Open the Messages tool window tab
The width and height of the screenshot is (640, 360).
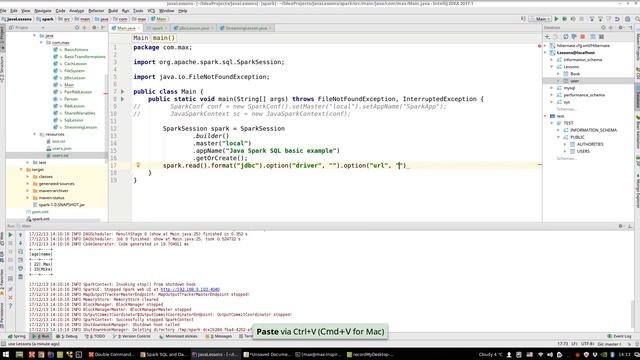(x=220, y=336)
